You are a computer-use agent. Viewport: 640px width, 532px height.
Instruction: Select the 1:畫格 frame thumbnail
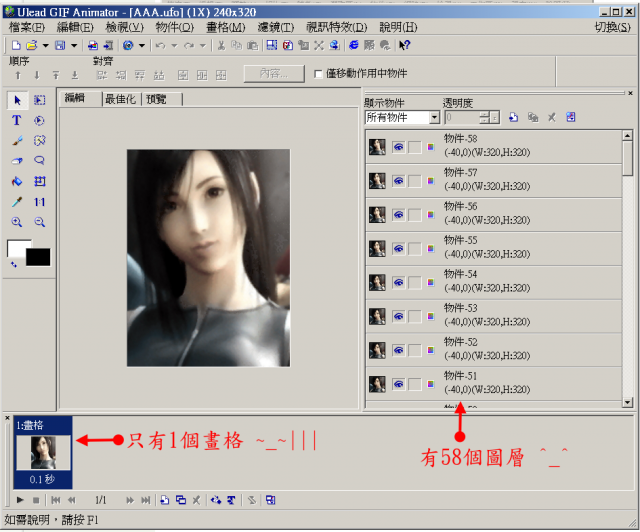coord(43,452)
